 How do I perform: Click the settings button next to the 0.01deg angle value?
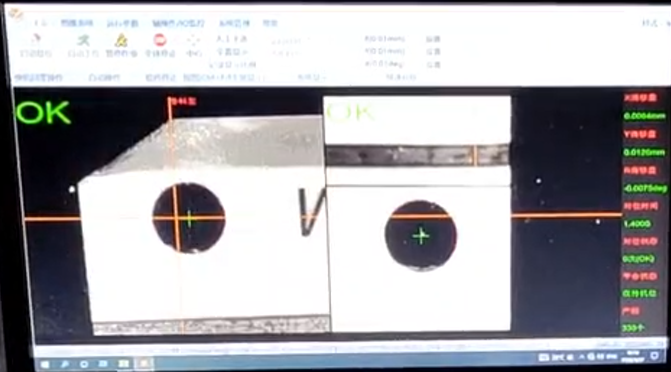[433, 65]
